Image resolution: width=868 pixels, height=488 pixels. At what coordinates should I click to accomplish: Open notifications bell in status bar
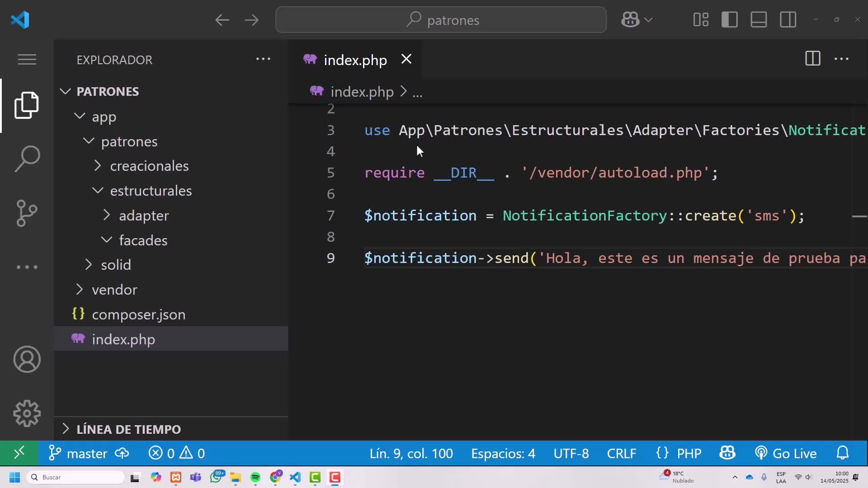click(x=843, y=453)
